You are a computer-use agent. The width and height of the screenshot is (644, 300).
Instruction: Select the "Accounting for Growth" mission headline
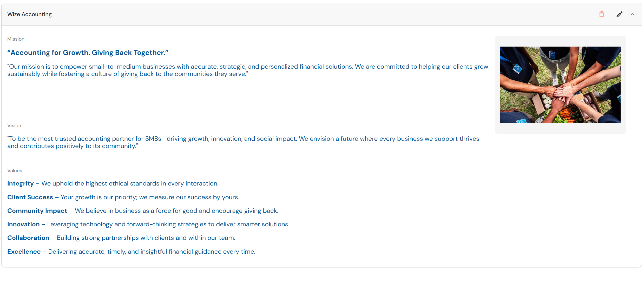[x=88, y=53]
